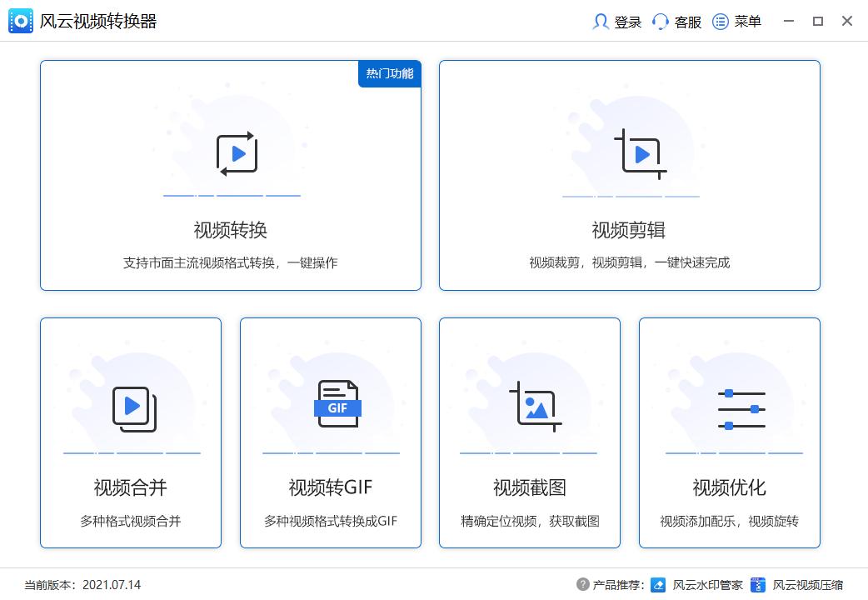Image resolution: width=868 pixels, height=600 pixels.
Task: Open the 视频转GIF converter
Action: tap(330, 432)
